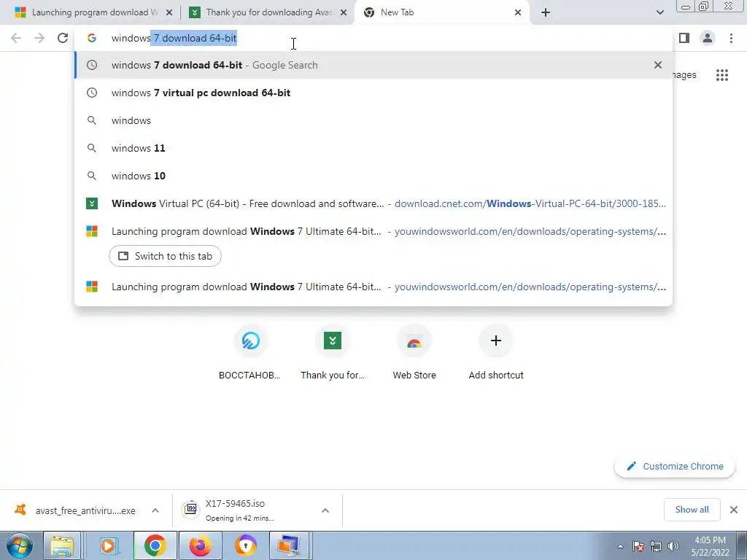This screenshot has width=747, height=560.
Task: Open first 'Launching program download Windows 7 Ultimate' suggestion
Action: [373, 231]
